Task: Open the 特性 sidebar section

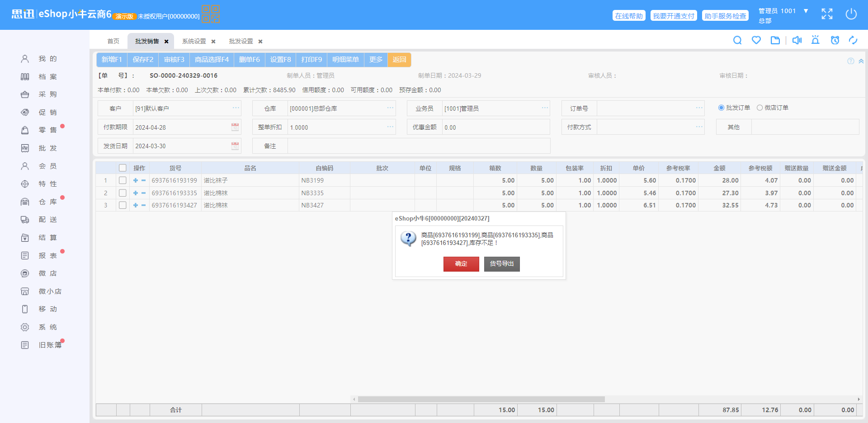Action: point(39,184)
